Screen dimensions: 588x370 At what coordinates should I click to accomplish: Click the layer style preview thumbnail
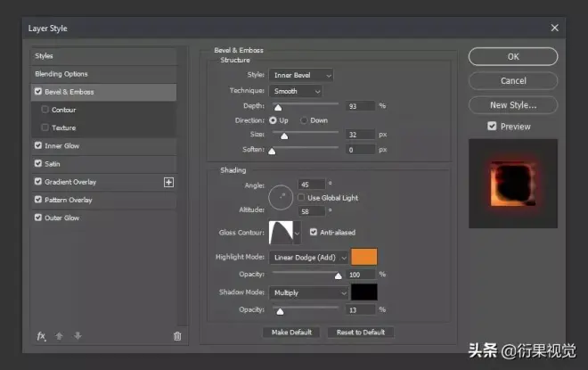pos(513,184)
